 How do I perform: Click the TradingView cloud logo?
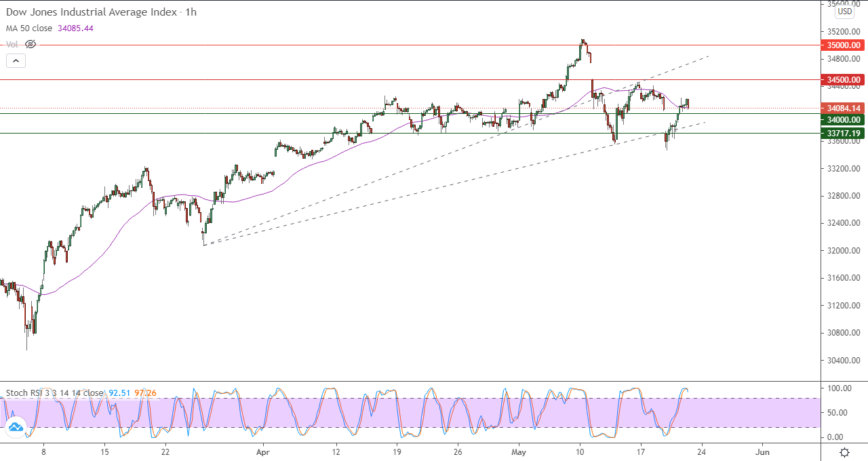15,428
